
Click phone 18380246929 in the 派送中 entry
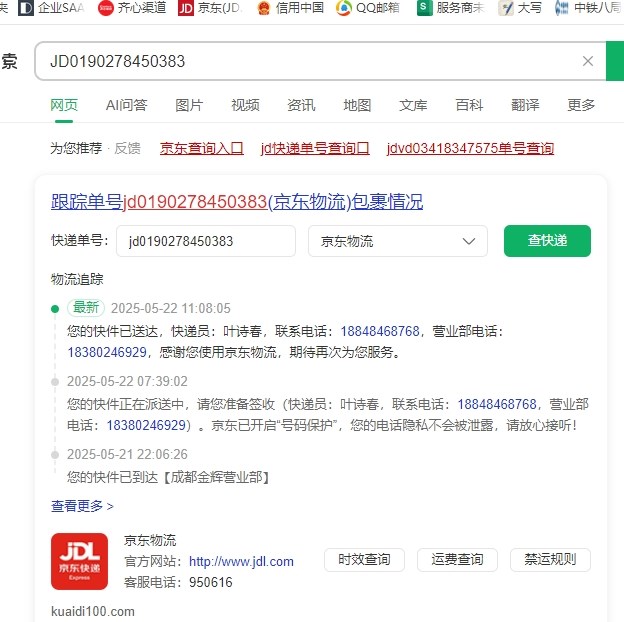(146, 425)
